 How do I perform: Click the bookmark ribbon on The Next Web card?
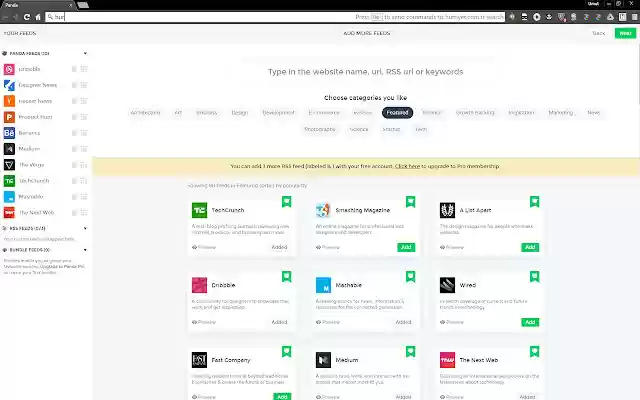point(534,351)
